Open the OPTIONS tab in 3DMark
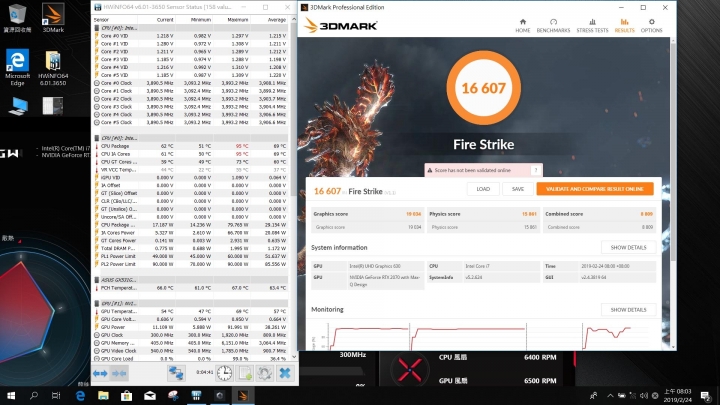The image size is (720, 405). pyautogui.click(x=652, y=26)
